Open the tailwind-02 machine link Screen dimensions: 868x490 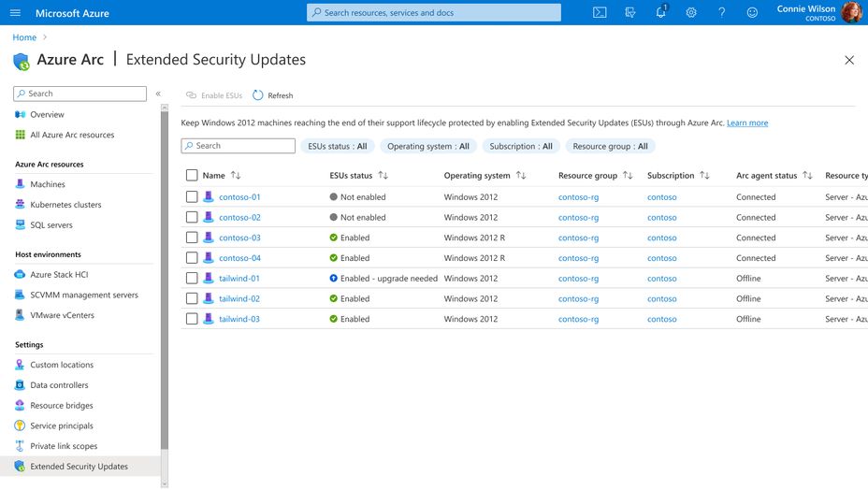coord(239,298)
